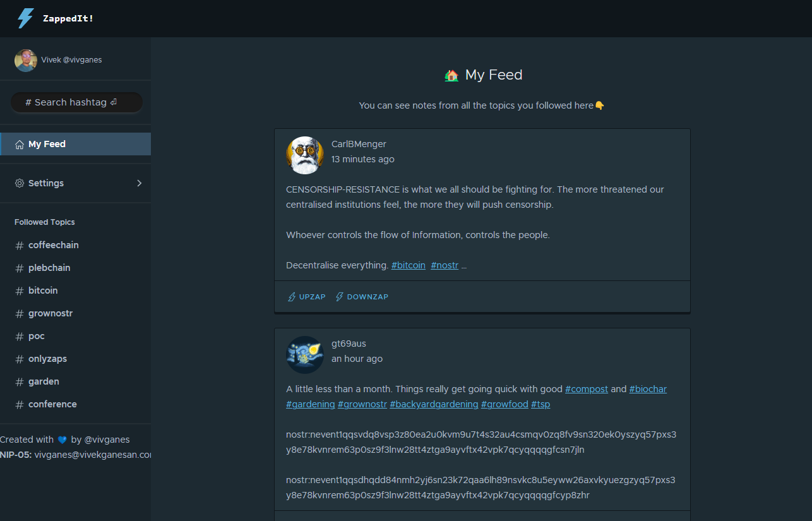Click the My Feed home icon
812x521 pixels.
pyautogui.click(x=20, y=144)
